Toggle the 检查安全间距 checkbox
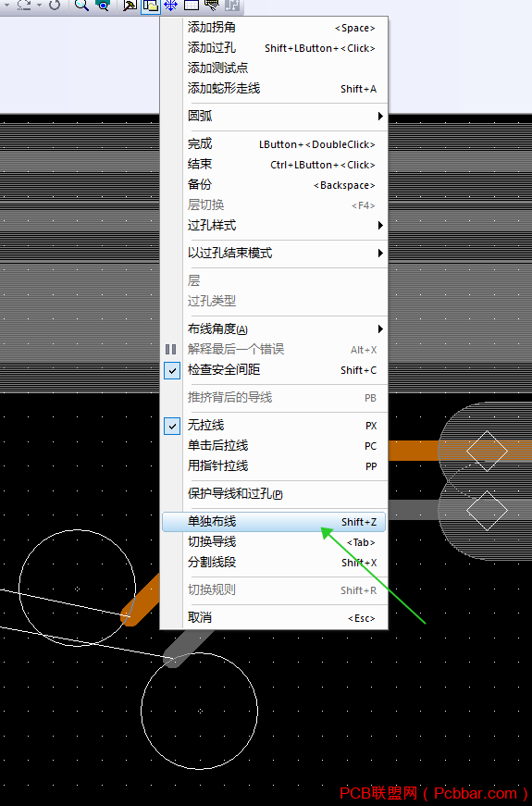The height and width of the screenshot is (806, 532). 172,369
